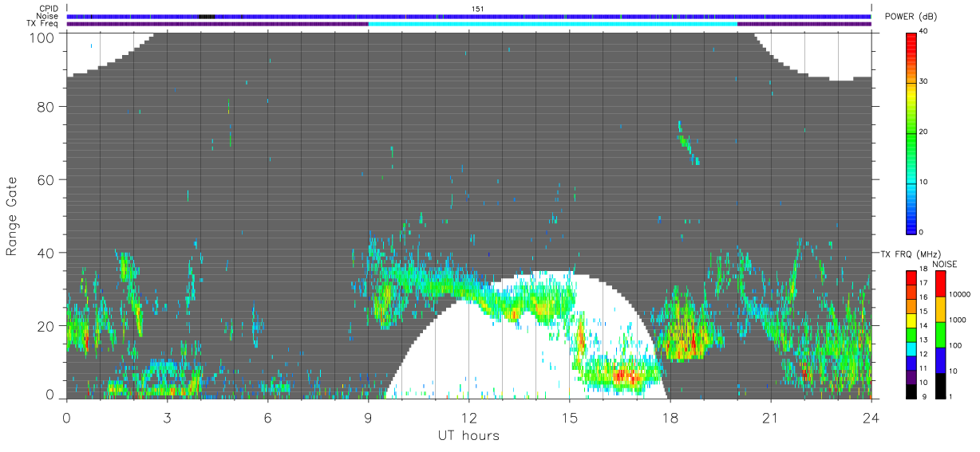Click the x-axis tick label 6

268,417
